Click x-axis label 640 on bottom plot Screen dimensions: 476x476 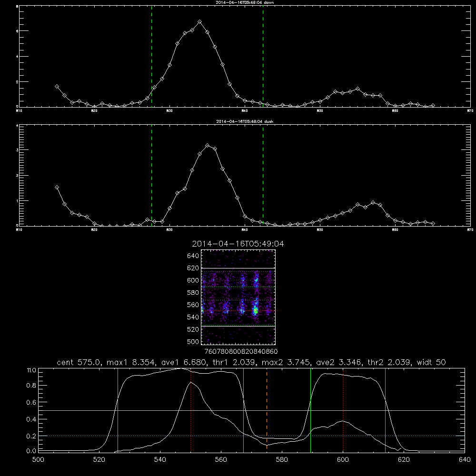(465, 459)
